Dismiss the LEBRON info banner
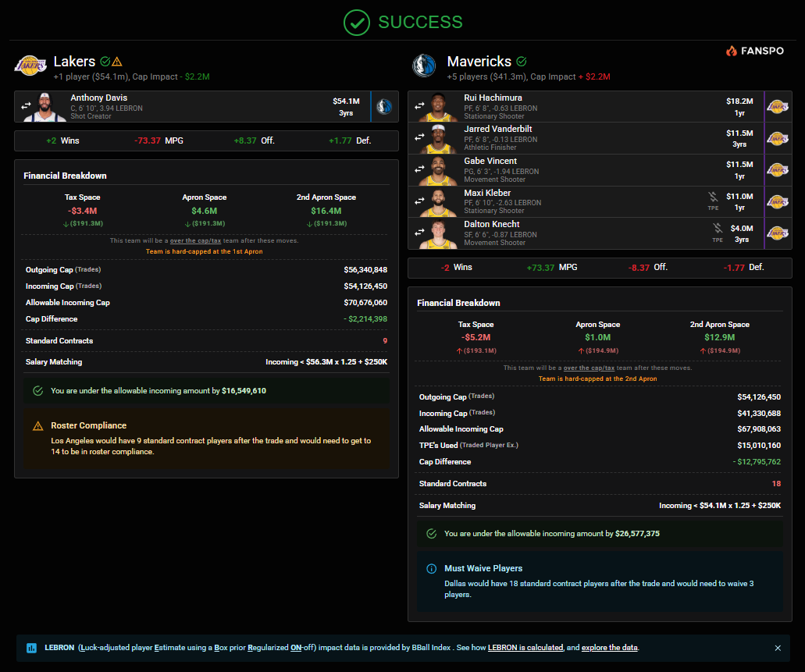The image size is (805, 672). (x=778, y=648)
